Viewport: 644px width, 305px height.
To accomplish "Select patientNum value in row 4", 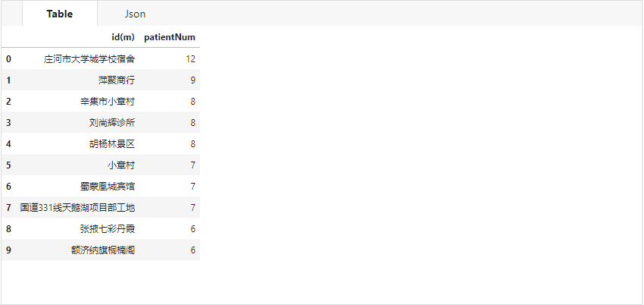I will click(x=192, y=143).
